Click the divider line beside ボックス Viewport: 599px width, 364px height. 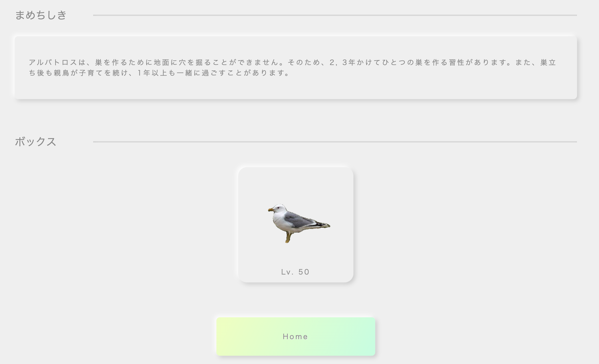pyautogui.click(x=335, y=142)
